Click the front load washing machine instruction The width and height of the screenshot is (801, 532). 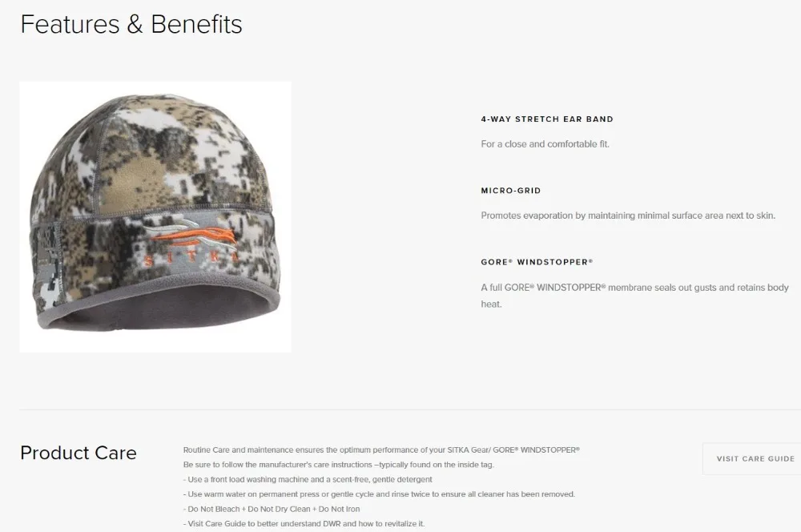(x=308, y=480)
